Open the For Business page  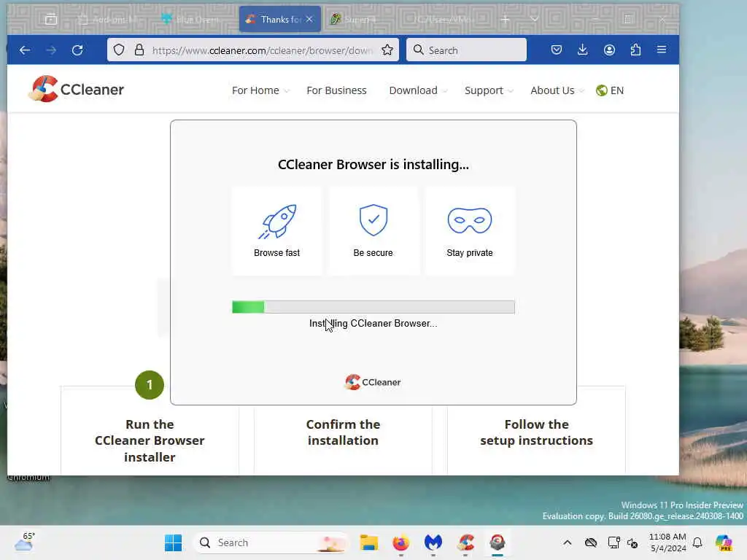[x=336, y=90]
